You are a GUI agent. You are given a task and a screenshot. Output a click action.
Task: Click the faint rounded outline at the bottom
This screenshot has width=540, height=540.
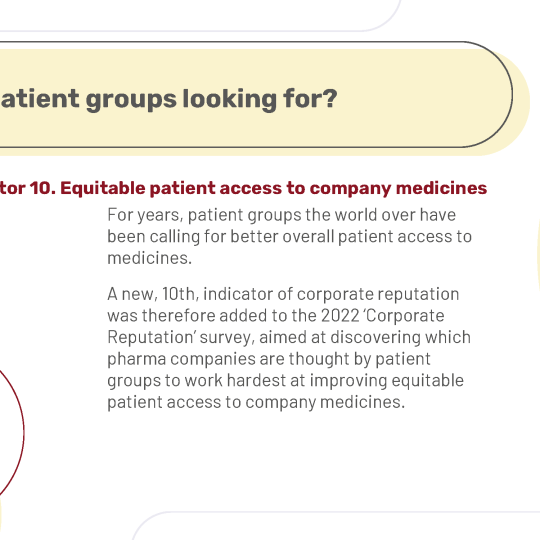334,525
